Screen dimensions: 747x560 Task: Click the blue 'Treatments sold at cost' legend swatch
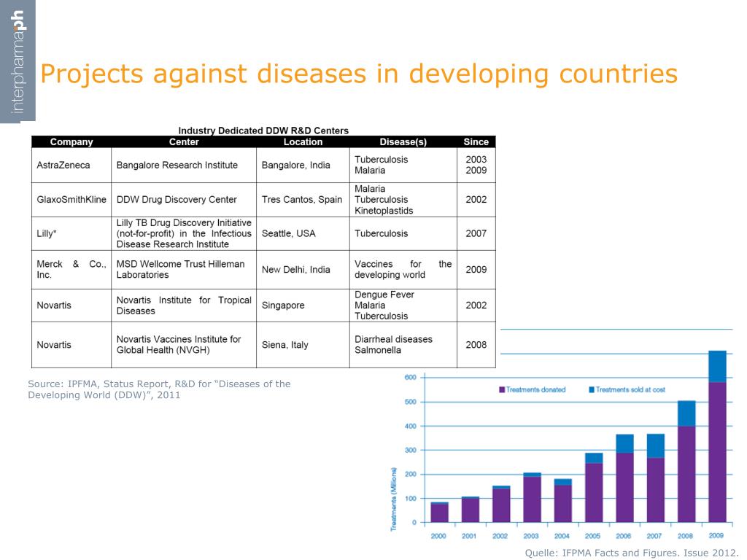(592, 389)
